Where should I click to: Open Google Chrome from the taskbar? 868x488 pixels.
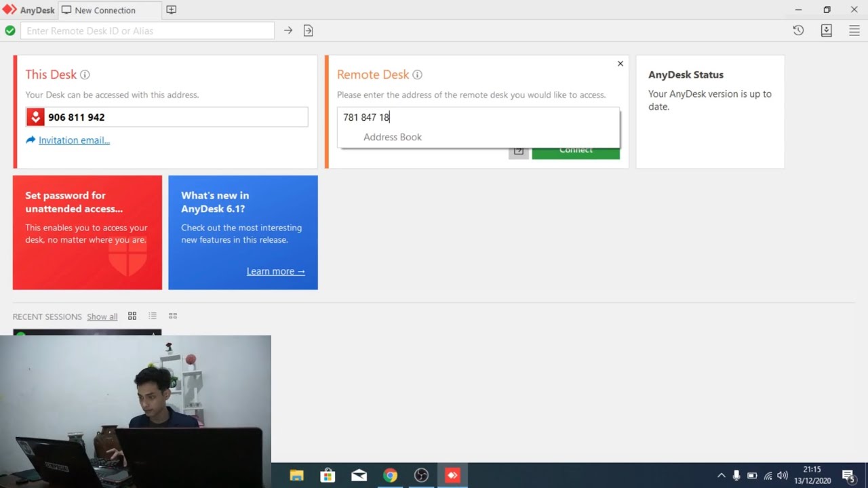pos(390,475)
